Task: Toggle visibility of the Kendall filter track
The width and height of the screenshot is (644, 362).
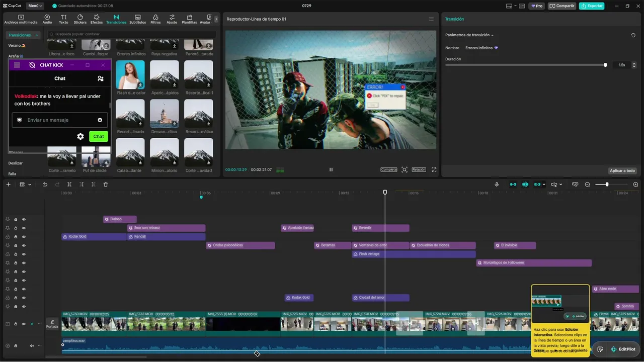Action: point(24,236)
